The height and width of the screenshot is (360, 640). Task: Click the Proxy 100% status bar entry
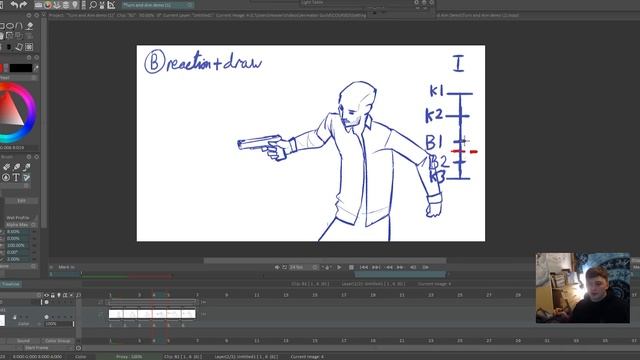coord(129,356)
